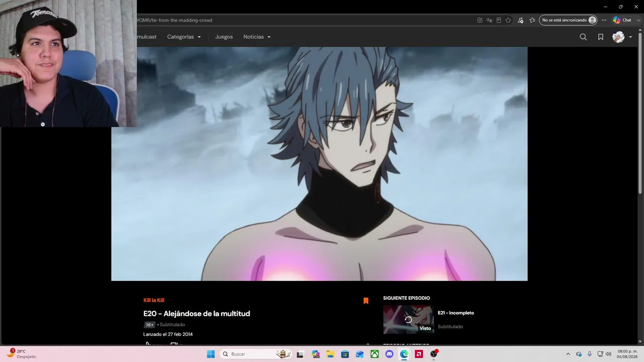Open the media control music icon

[x=520, y=20]
